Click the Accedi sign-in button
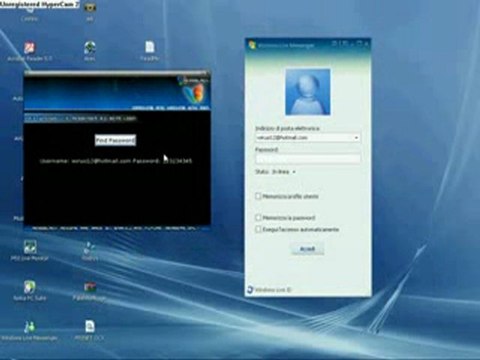 (307, 249)
